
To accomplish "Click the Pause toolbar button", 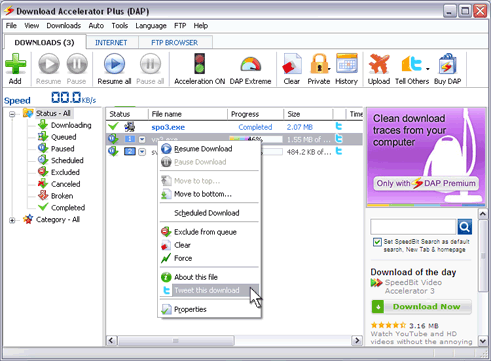I will 77,69.
